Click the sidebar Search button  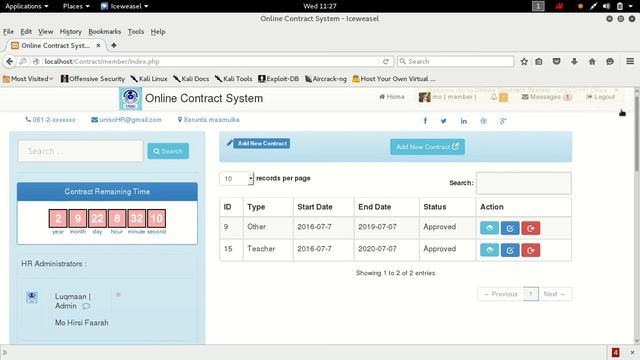coord(168,151)
